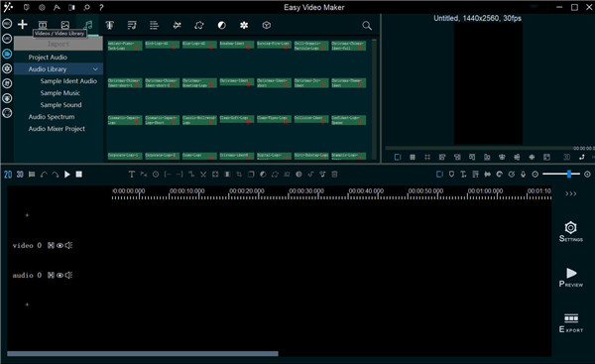This screenshot has width=595, height=364.
Task: Click the 3D label toggle under preview
Action: [566, 157]
